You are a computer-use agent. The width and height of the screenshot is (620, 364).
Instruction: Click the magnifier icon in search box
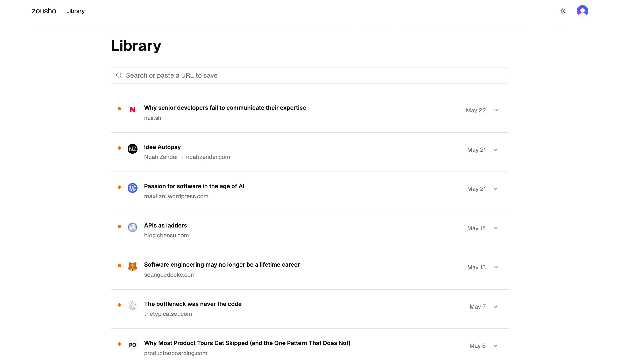click(119, 75)
